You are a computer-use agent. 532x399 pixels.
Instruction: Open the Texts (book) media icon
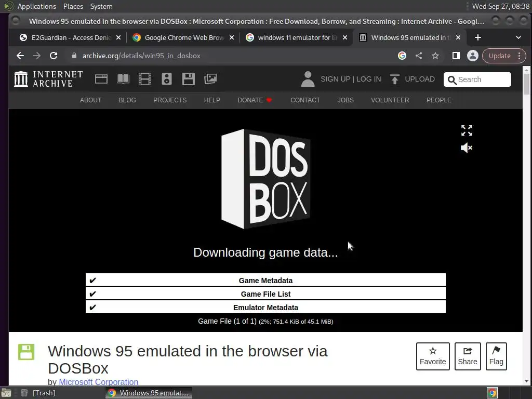click(x=123, y=79)
